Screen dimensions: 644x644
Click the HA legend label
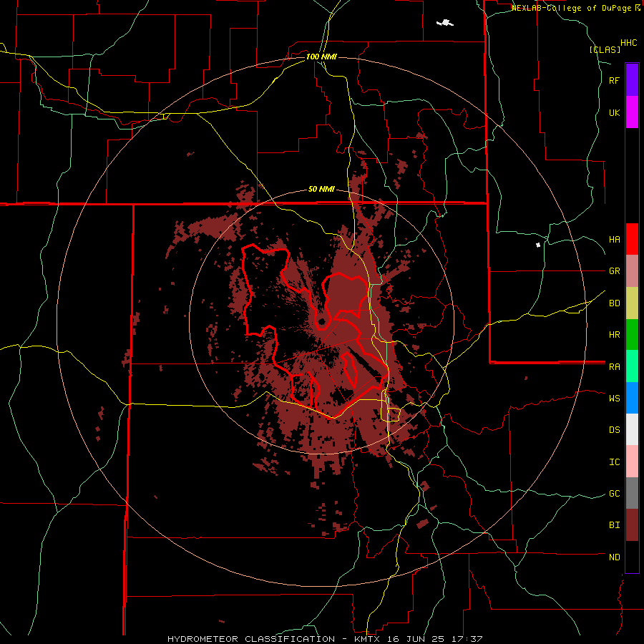614,240
